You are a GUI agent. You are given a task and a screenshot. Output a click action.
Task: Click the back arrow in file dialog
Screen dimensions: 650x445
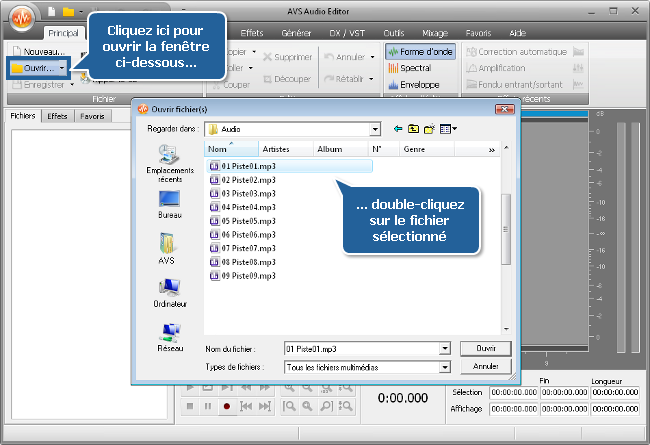click(398, 129)
